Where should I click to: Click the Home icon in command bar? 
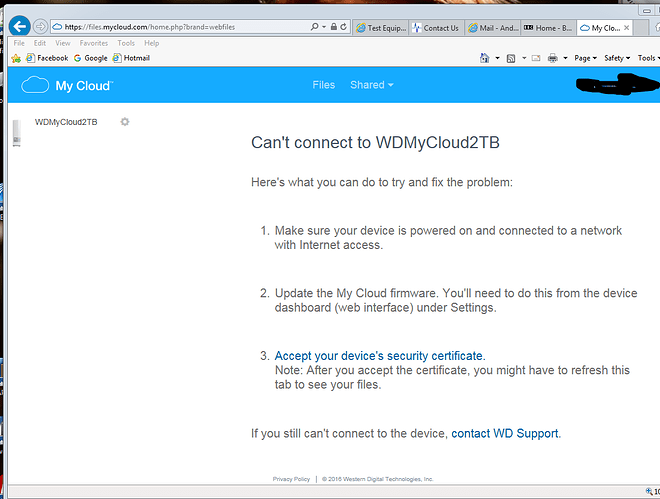pyautogui.click(x=484, y=58)
